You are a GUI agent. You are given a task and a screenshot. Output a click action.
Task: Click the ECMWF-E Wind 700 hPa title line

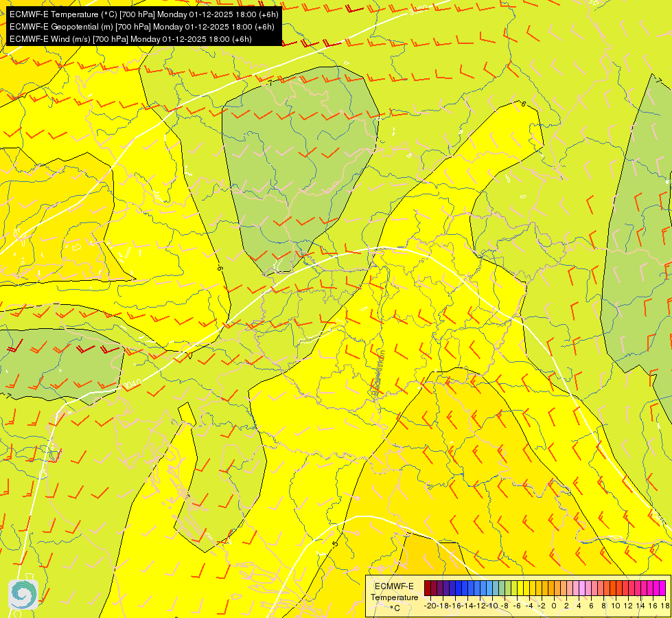coord(130,39)
